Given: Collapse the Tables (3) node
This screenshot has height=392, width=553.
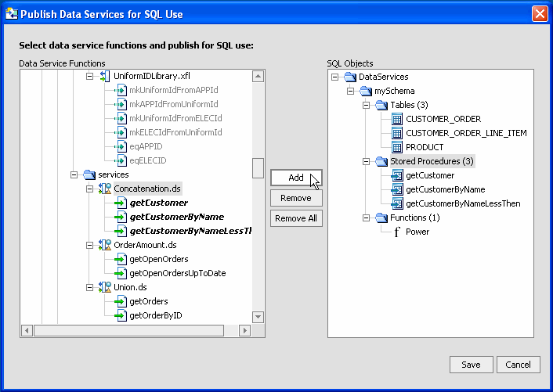Looking at the screenshot, I should coord(366,105).
